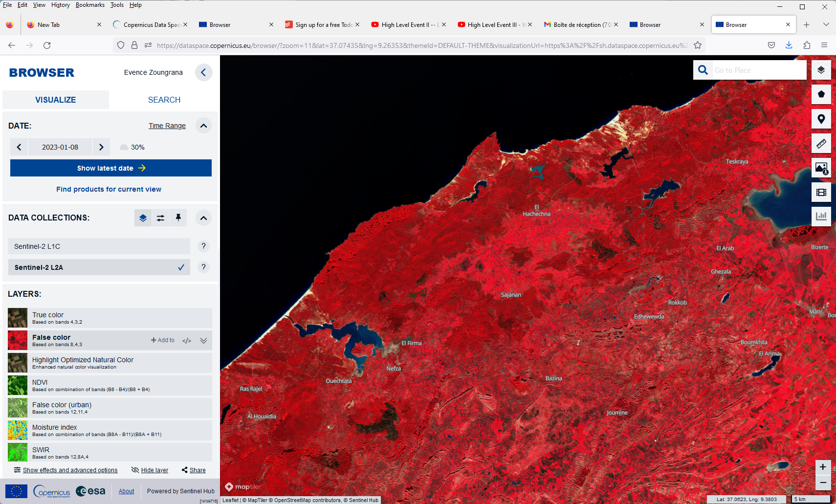Open Firefox extensions puzzle icon
Viewport: 836px width, 504px height.
click(807, 45)
